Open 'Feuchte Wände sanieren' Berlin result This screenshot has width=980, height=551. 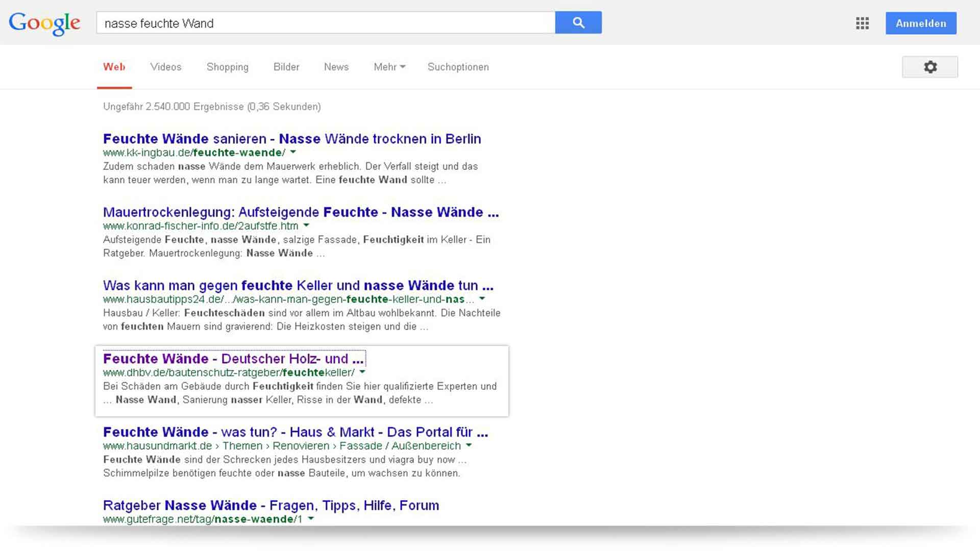pyautogui.click(x=292, y=139)
